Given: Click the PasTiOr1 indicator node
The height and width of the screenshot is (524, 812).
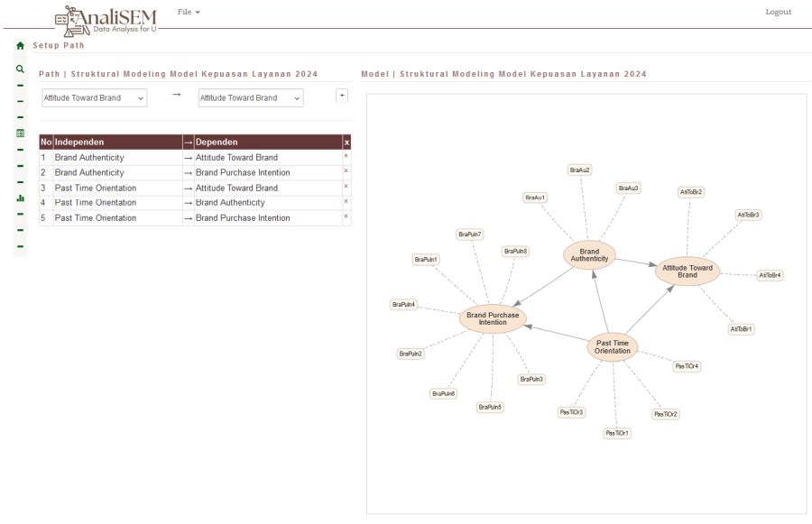Looking at the screenshot, I should tap(617, 433).
